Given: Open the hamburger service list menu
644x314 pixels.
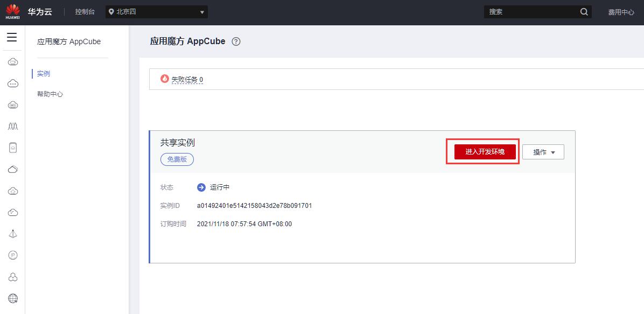Looking at the screenshot, I should tap(12, 37).
